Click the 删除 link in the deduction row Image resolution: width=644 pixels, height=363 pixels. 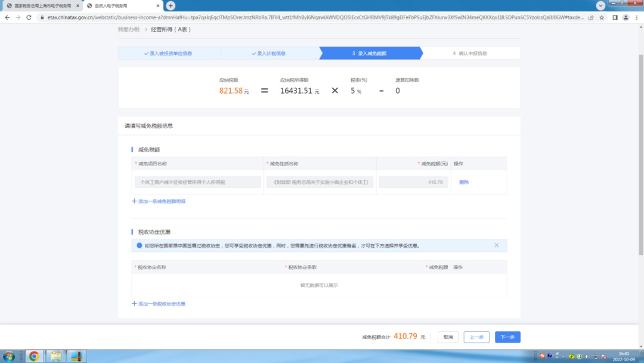point(464,182)
